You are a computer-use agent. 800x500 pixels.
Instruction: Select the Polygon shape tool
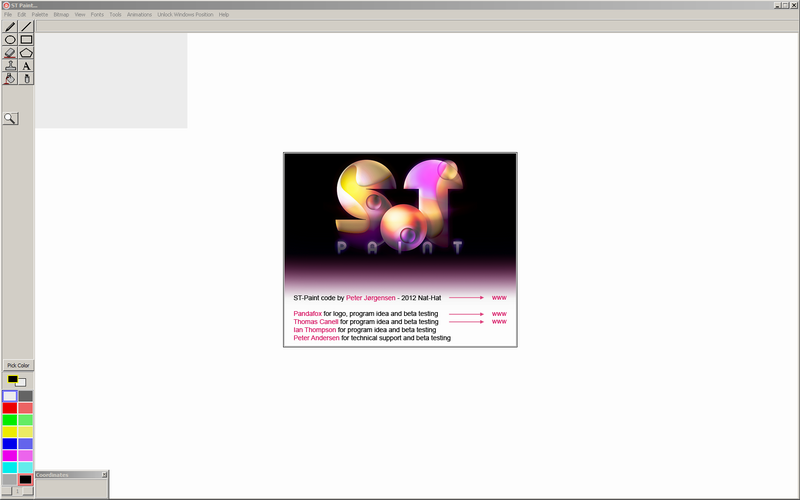point(26,53)
